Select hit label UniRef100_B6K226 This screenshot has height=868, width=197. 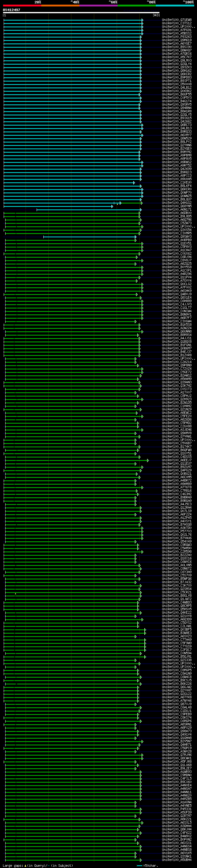[x=177, y=684]
